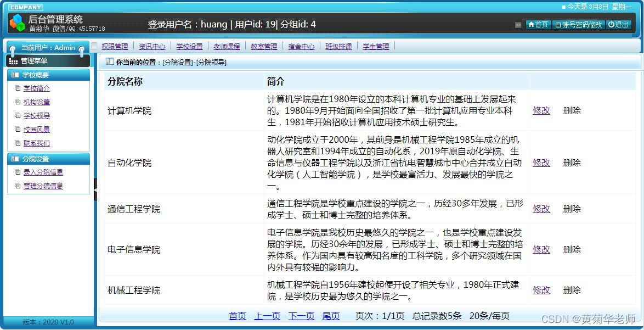Click the hamburger list icon left of 首页

point(518,24)
